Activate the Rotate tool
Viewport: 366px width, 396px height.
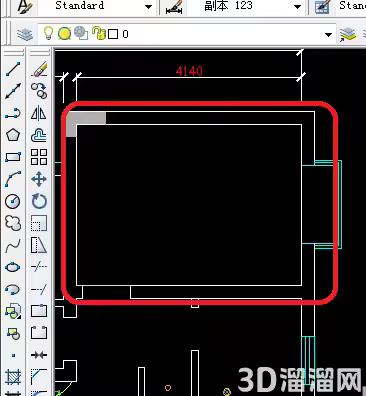coord(39,201)
